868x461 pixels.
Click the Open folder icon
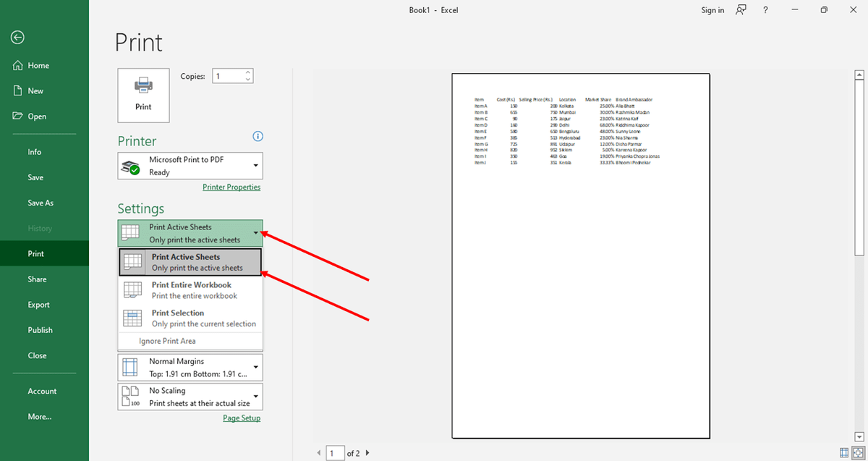(18, 116)
